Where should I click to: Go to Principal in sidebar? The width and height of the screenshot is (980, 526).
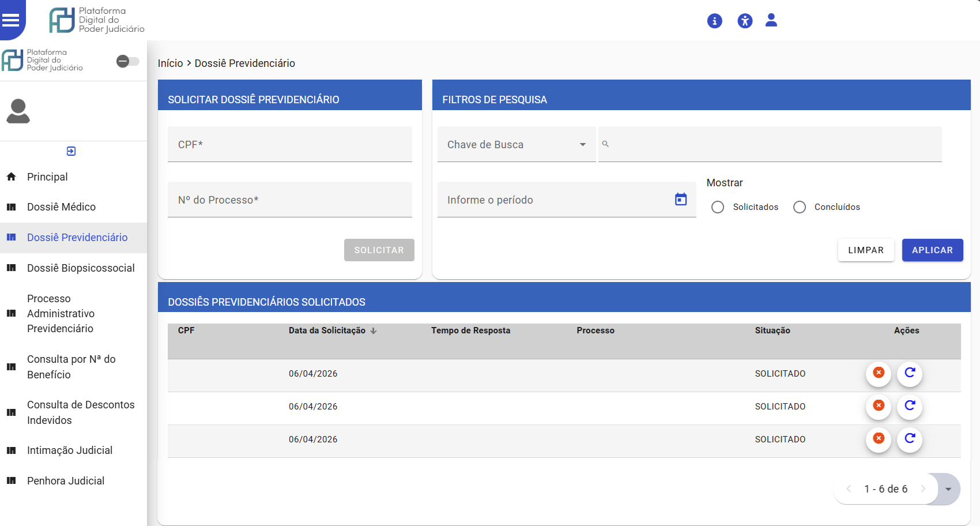point(73,177)
